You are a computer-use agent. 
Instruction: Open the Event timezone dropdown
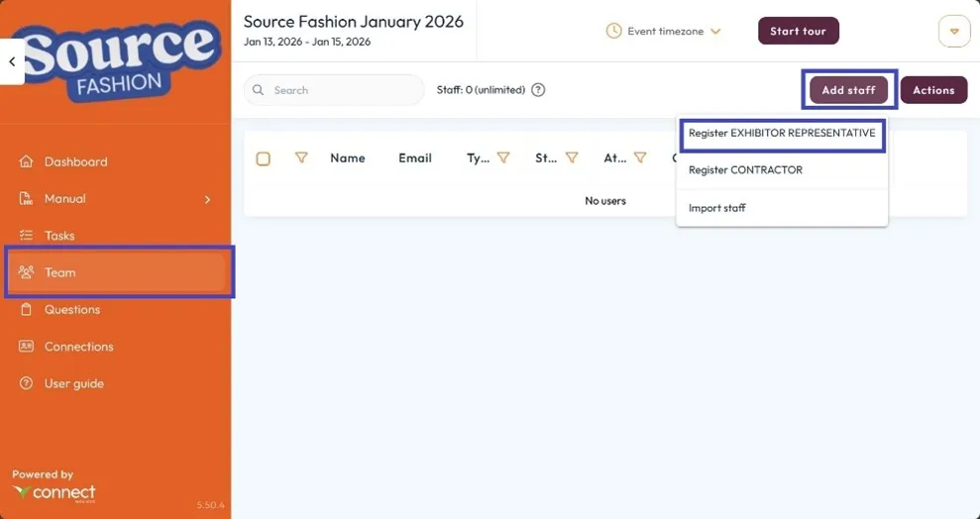pos(664,32)
